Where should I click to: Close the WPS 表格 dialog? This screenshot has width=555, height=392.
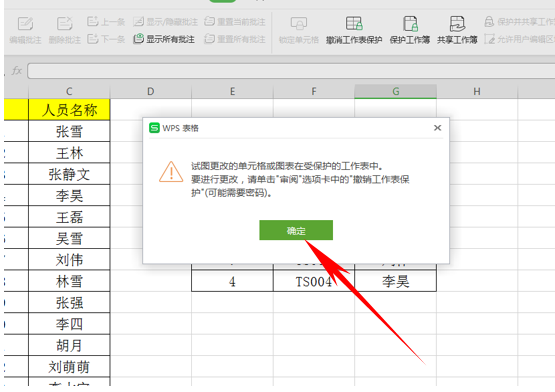tap(437, 128)
